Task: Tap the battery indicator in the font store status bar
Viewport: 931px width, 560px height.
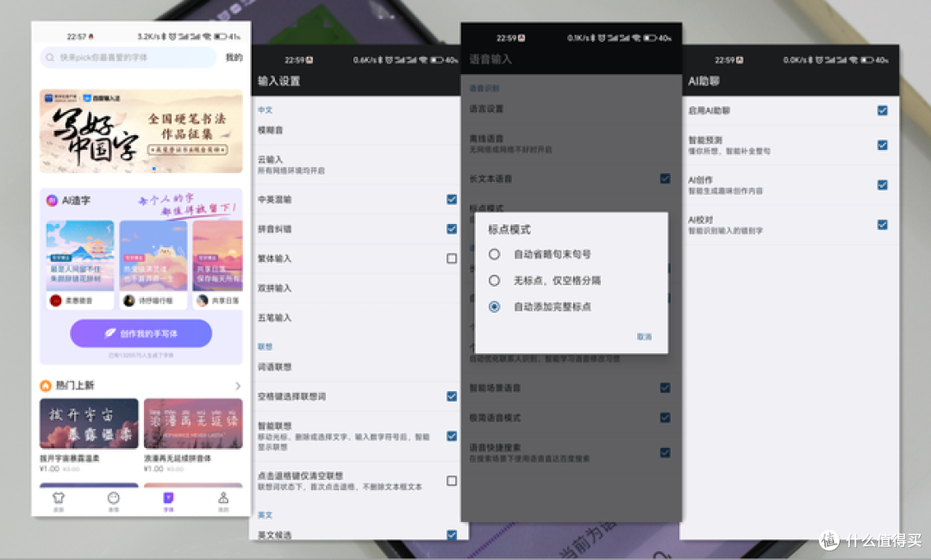Action: pyautogui.click(x=221, y=37)
